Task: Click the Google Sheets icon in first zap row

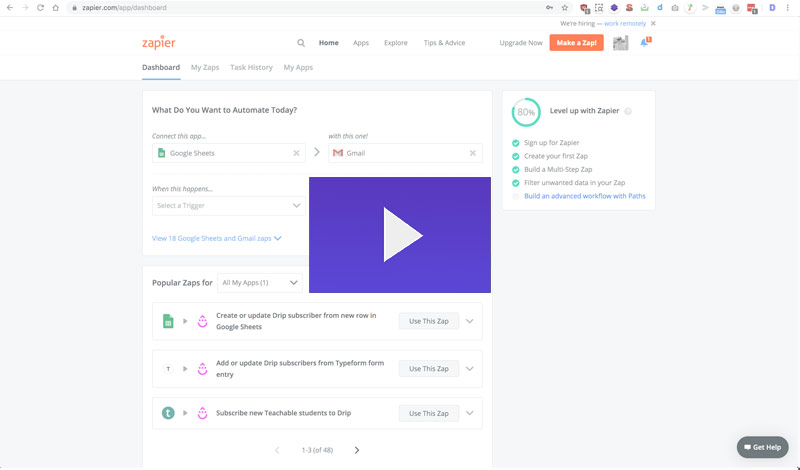Action: 168,321
